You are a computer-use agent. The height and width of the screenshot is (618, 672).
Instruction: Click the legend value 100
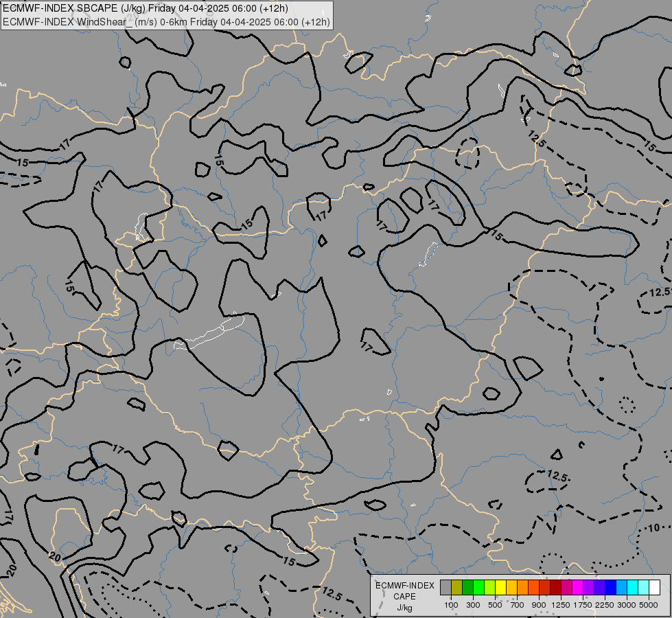451,605
